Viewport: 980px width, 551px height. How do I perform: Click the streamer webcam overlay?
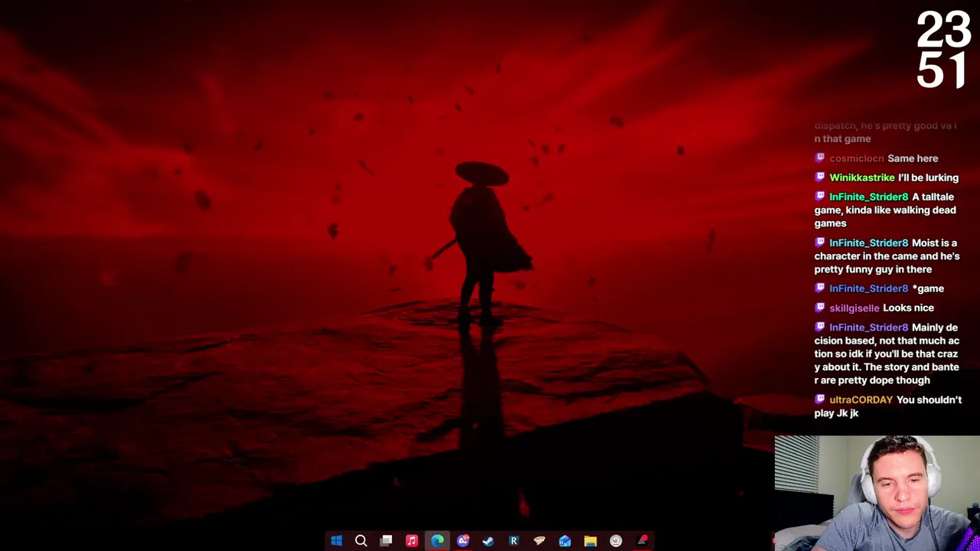click(x=877, y=493)
